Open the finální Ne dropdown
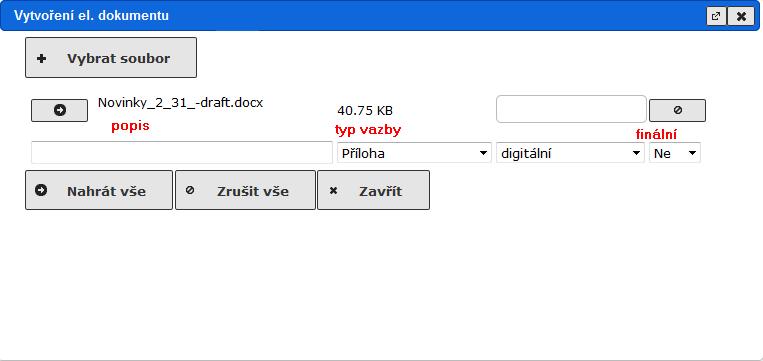763x361 pixels. click(674, 153)
